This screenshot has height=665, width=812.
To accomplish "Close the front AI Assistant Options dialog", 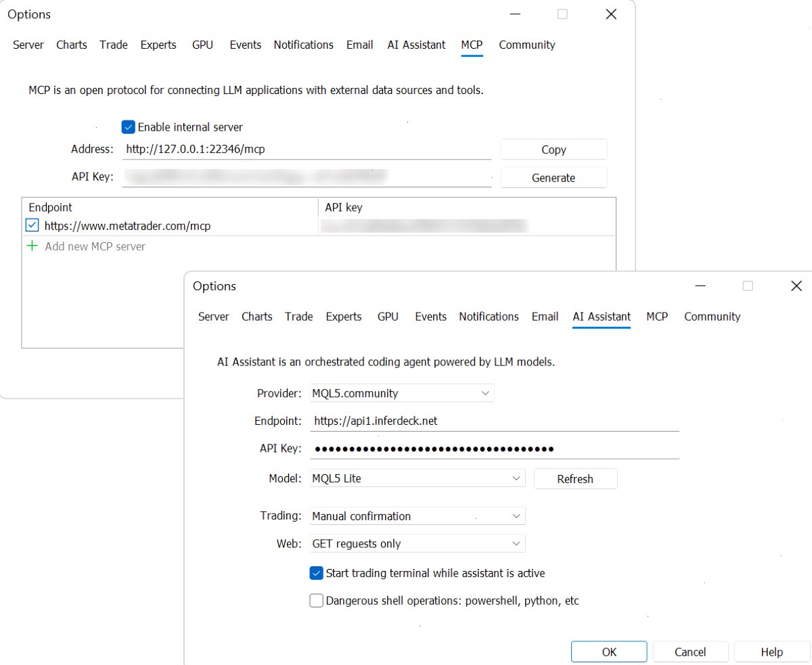I will tap(796, 286).
